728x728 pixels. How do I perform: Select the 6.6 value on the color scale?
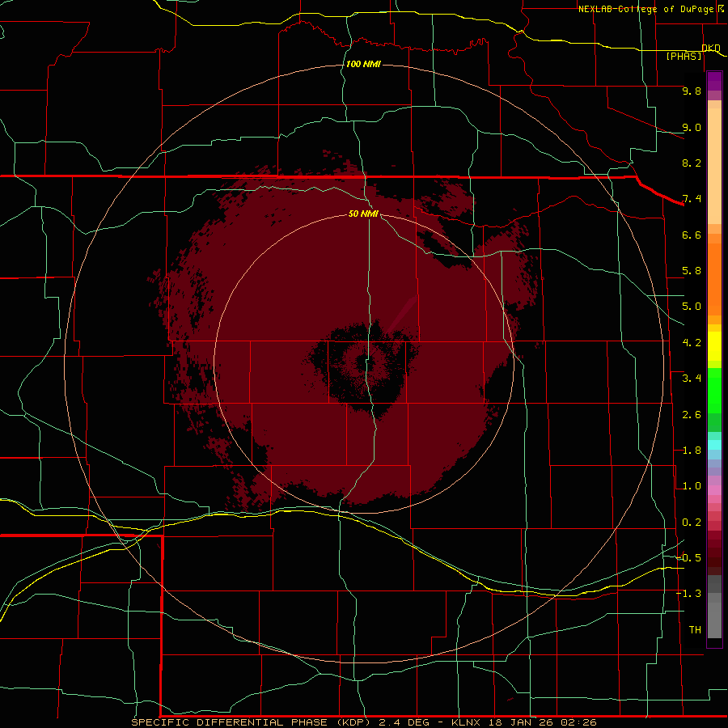click(692, 235)
